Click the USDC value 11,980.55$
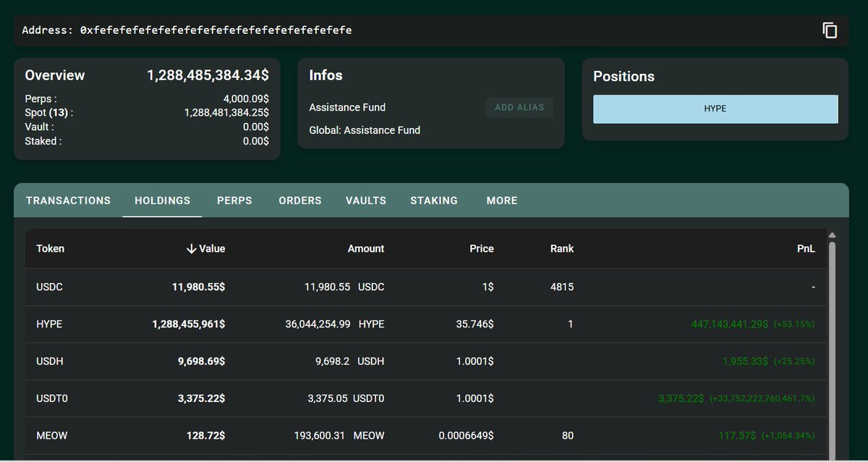Screen dimensions: 868x462 tap(199, 287)
